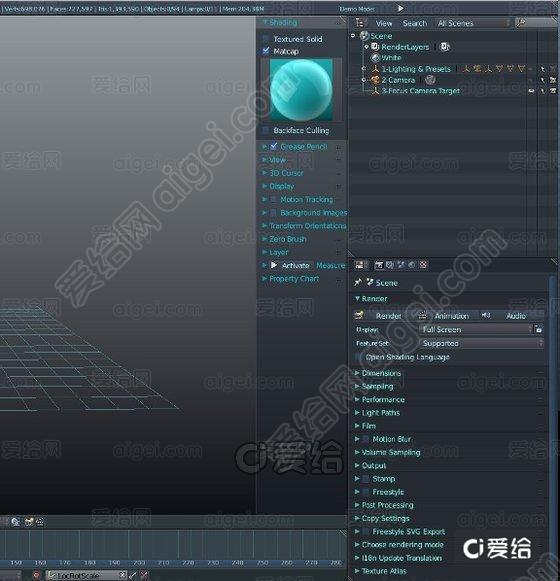Click the White world icon in outliner
Viewport: 560px width, 581px height.
[375, 58]
